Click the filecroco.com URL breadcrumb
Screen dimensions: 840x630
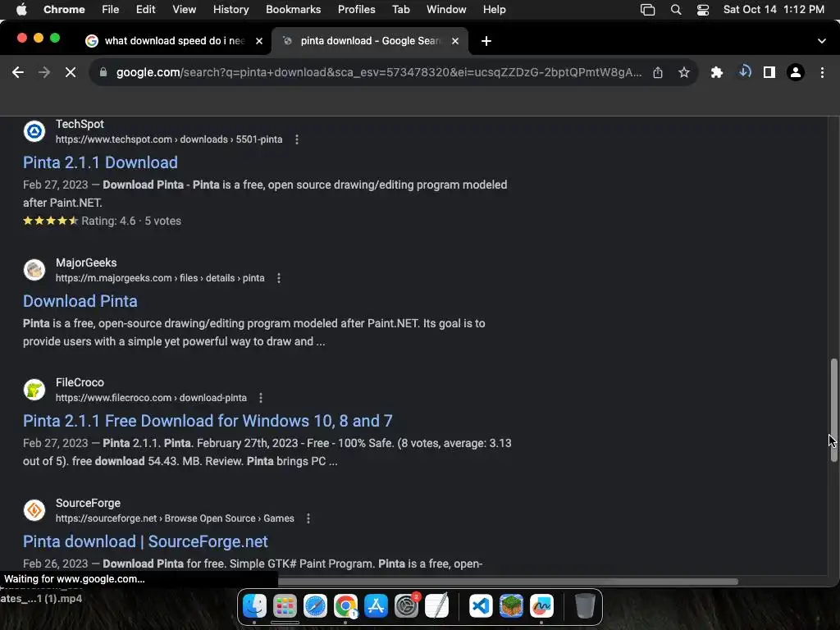[x=151, y=398]
